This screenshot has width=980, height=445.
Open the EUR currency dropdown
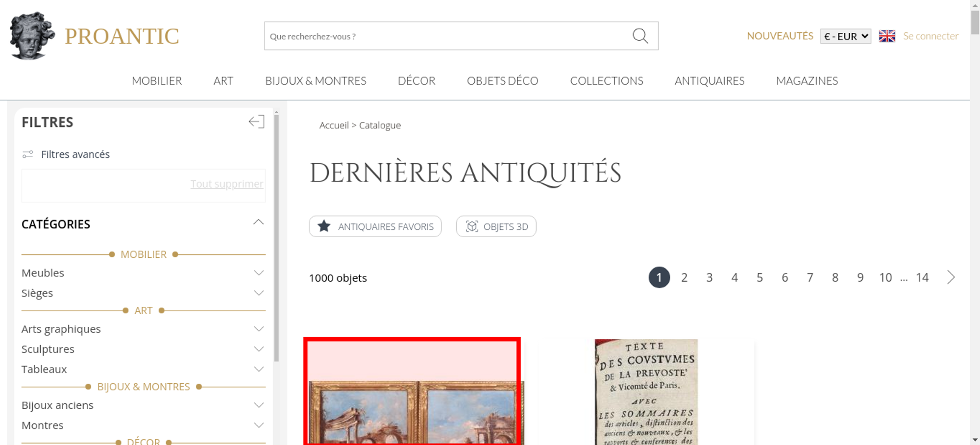[x=845, y=36]
